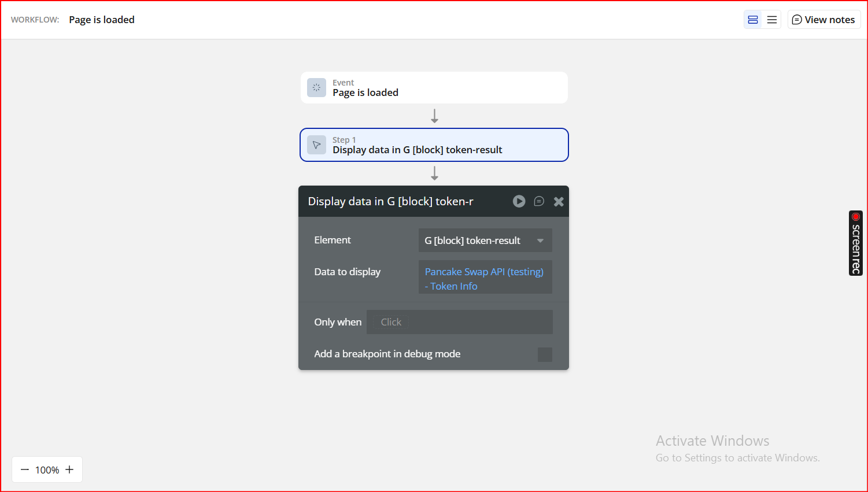Expand the Element dropdown G [block] token-result

coord(473,241)
